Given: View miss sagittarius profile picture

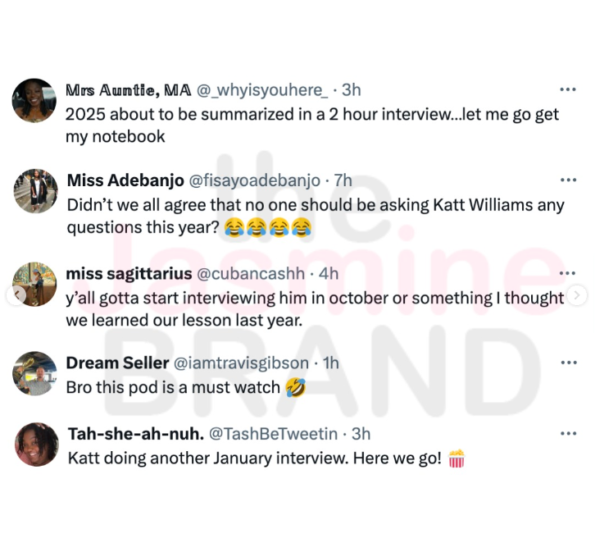Looking at the screenshot, I should (34, 284).
